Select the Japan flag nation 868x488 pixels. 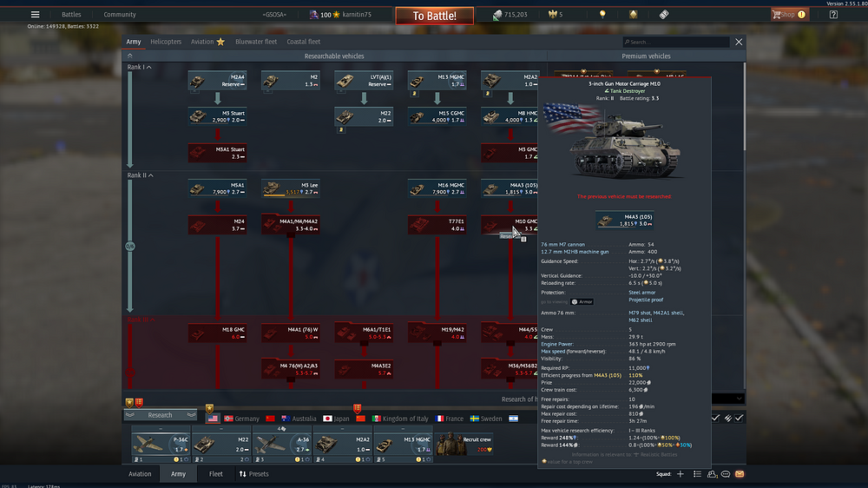[x=328, y=419]
